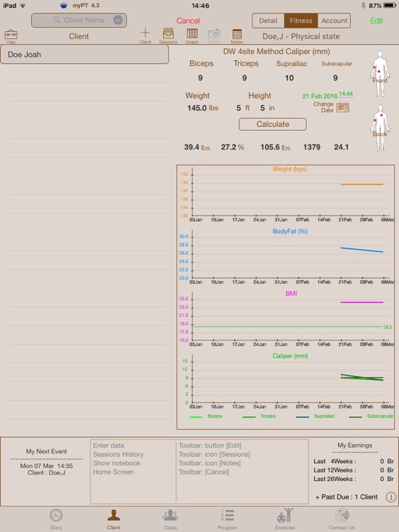Tap the lean mass 105.6 lbs

275,148
